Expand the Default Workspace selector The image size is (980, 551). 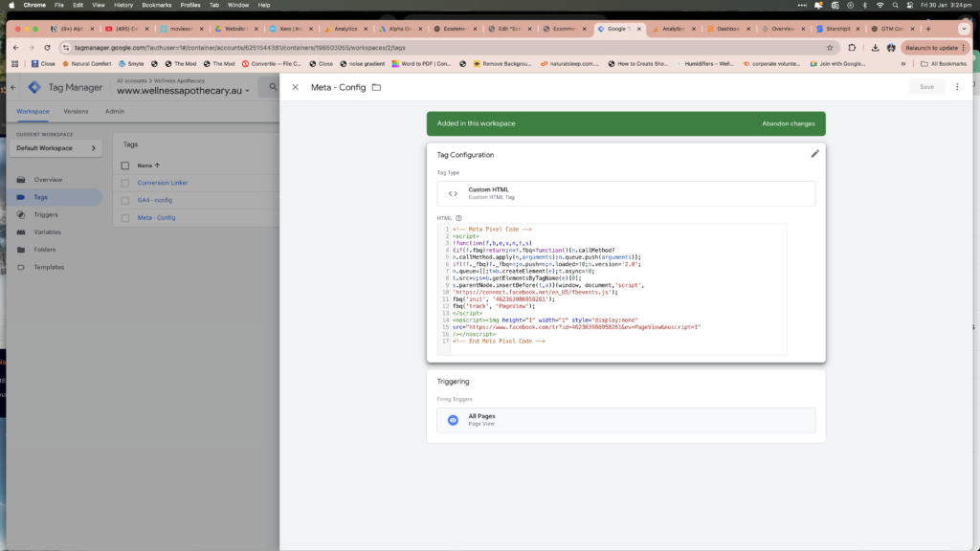(x=55, y=148)
